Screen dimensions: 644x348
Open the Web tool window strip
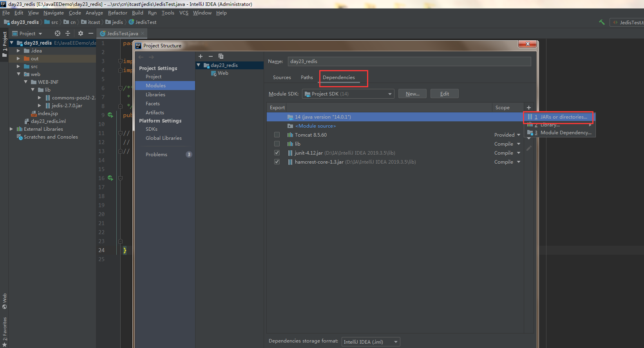pos(5,301)
